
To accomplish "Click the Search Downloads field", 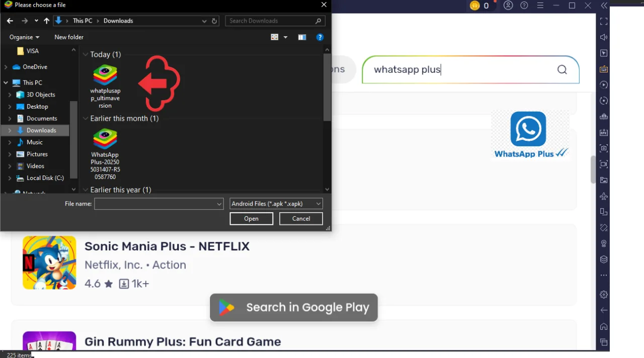I will coord(275,21).
